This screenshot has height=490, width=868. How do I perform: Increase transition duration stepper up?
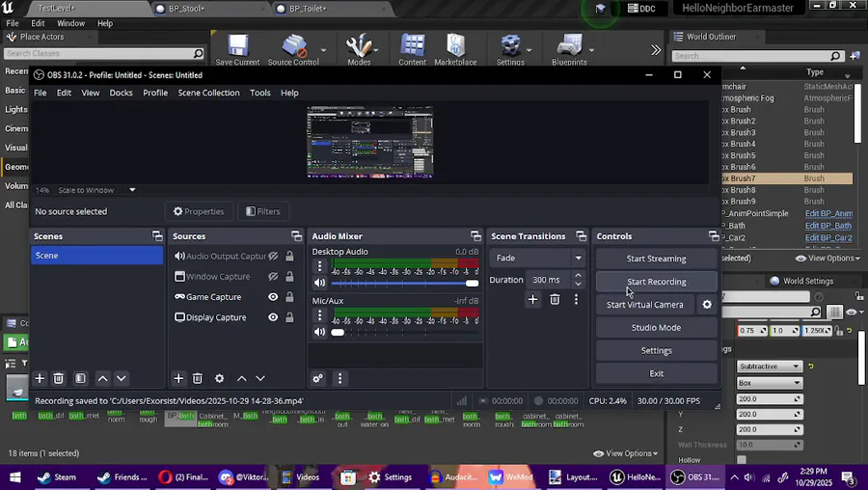[578, 275]
